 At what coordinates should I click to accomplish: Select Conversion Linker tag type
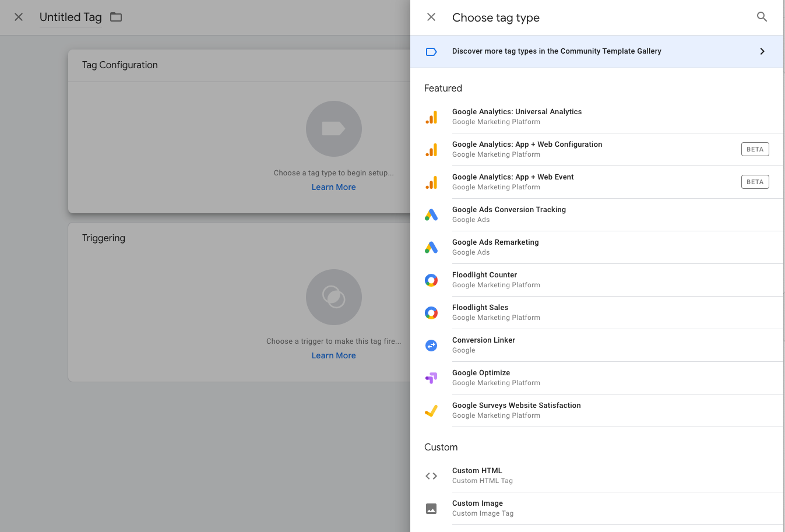(x=597, y=346)
